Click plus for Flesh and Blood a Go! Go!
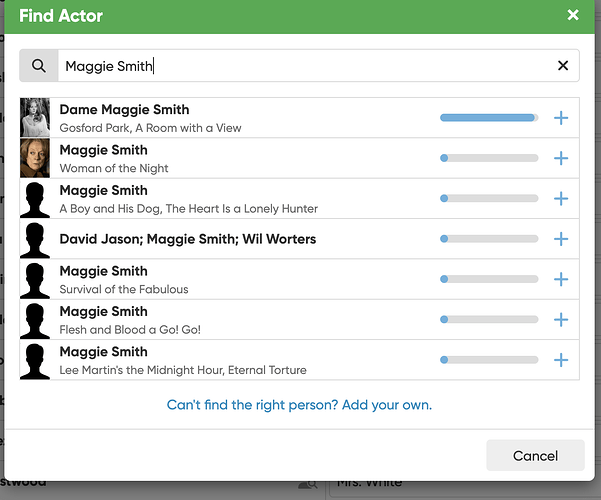Image resolution: width=601 pixels, height=500 pixels. (x=561, y=320)
